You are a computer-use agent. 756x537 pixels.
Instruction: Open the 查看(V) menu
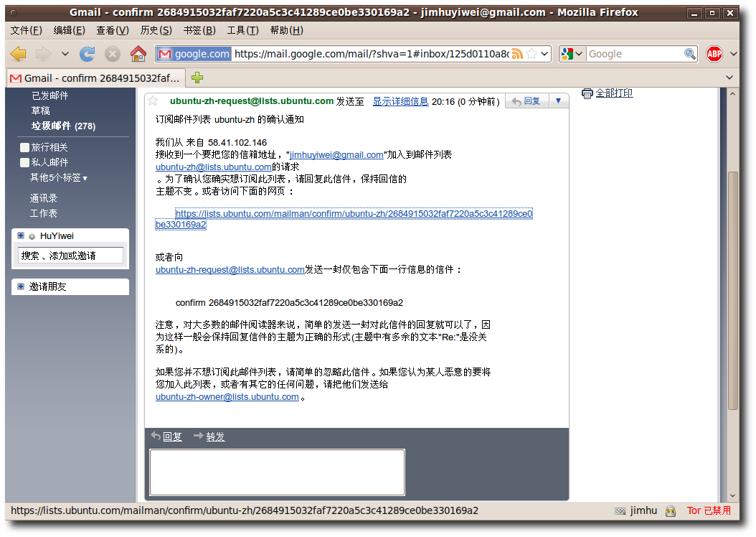click(113, 30)
